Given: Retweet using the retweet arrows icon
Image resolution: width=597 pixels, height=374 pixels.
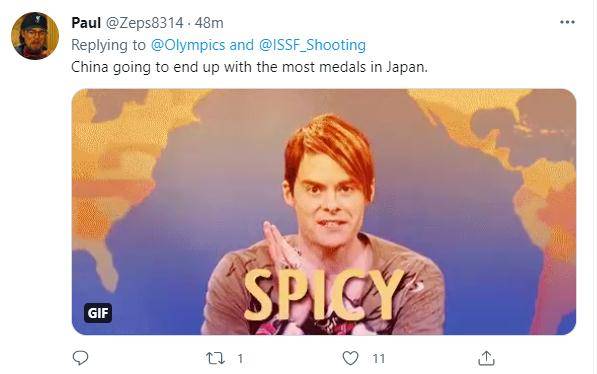Looking at the screenshot, I should [x=215, y=358].
